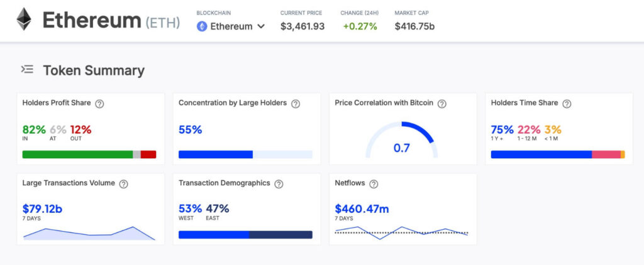This screenshot has width=644, height=265.
Task: Click the Ethereum (ETH) title text
Action: click(x=111, y=21)
